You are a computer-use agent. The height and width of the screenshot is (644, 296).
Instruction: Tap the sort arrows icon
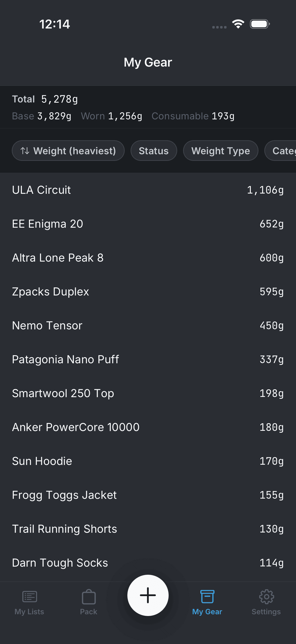(25, 151)
